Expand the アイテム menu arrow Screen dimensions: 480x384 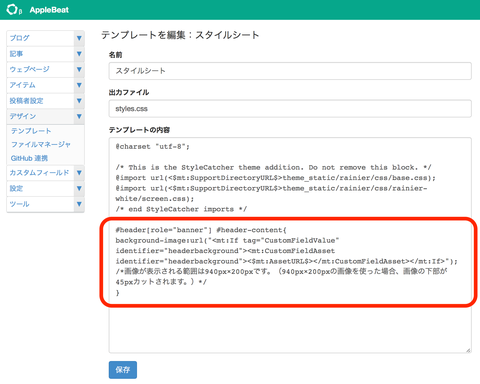pyautogui.click(x=79, y=85)
